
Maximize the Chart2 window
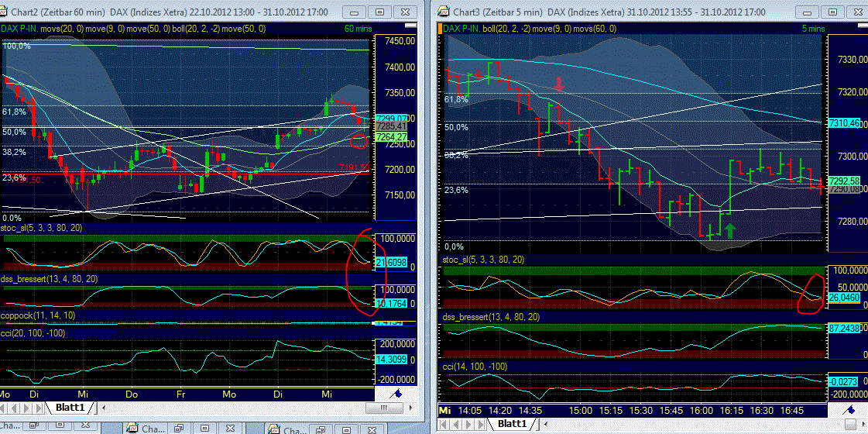(x=380, y=11)
